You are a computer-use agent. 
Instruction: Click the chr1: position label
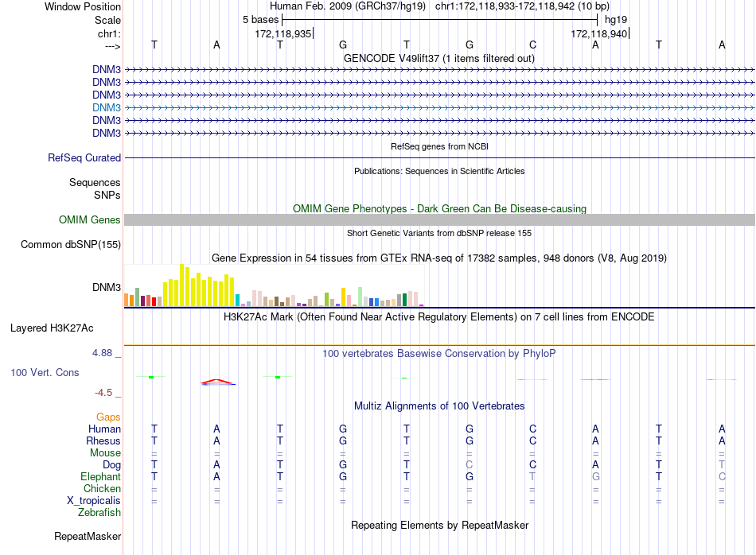(x=109, y=33)
